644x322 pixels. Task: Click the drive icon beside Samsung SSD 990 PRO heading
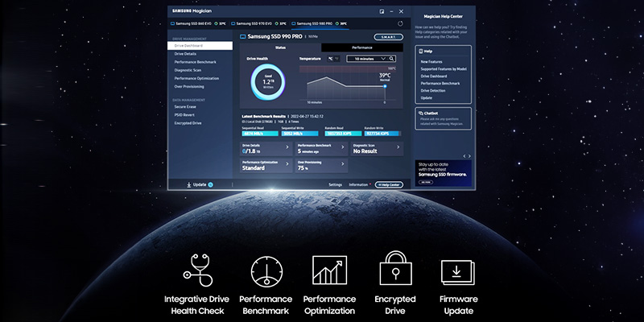point(243,36)
